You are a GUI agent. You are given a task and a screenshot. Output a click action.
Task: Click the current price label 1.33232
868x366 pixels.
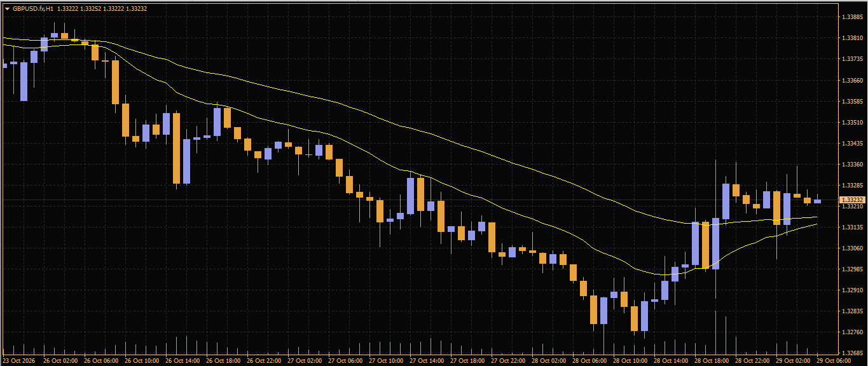[852, 200]
